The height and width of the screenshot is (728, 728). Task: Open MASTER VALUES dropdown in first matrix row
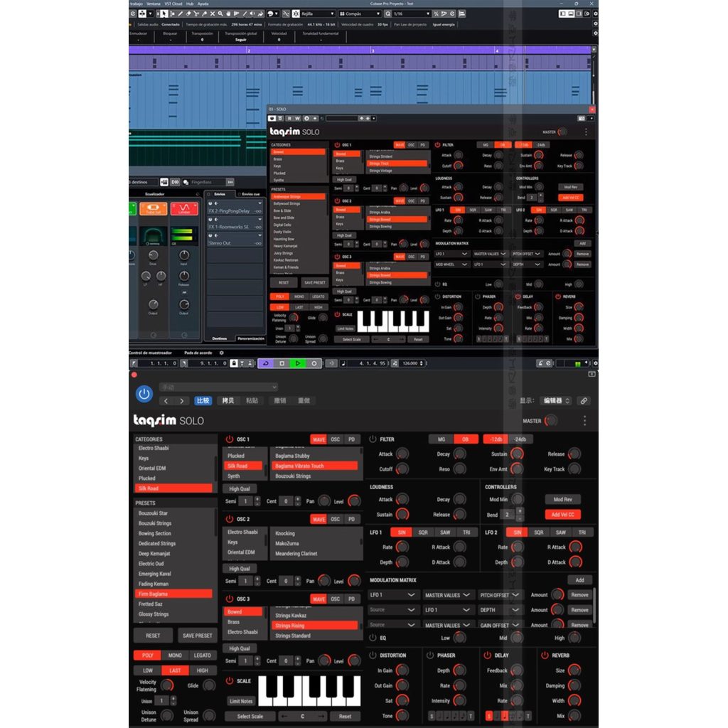[x=447, y=595]
